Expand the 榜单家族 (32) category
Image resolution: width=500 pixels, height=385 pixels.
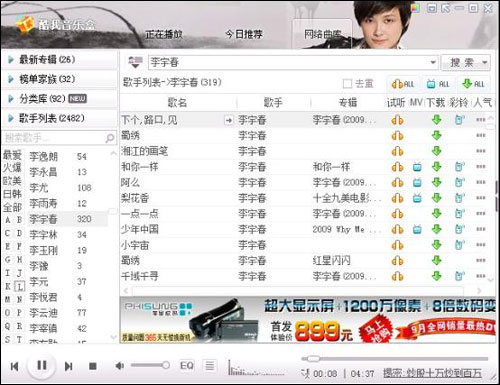click(x=60, y=79)
